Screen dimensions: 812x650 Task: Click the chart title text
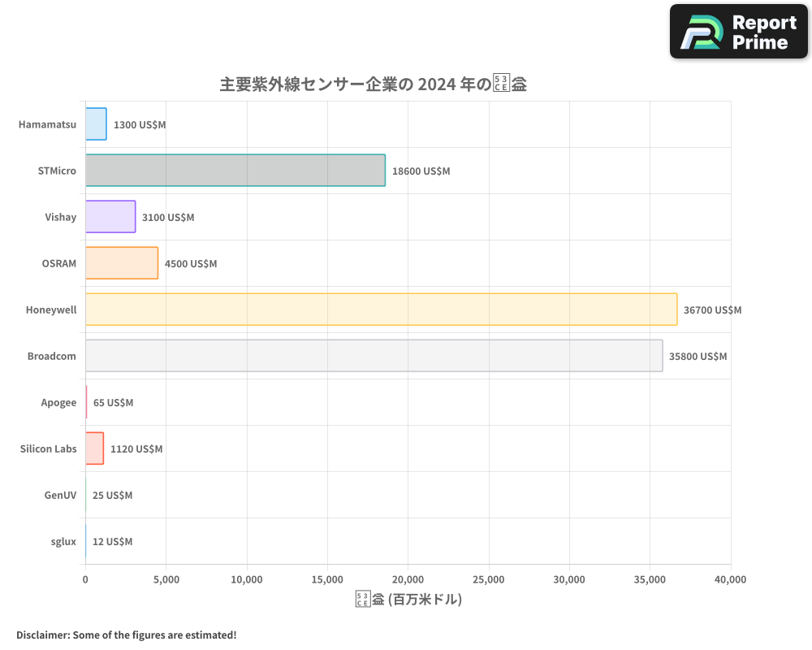tap(373, 83)
